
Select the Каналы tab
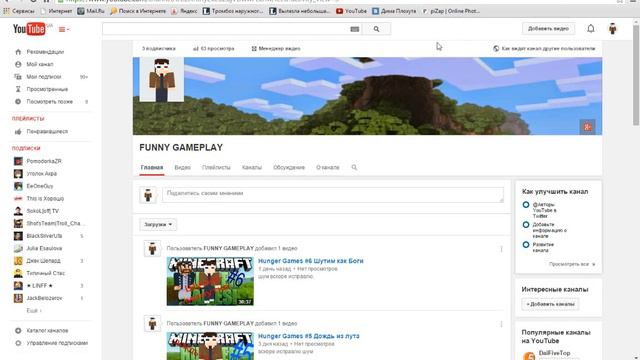click(252, 167)
